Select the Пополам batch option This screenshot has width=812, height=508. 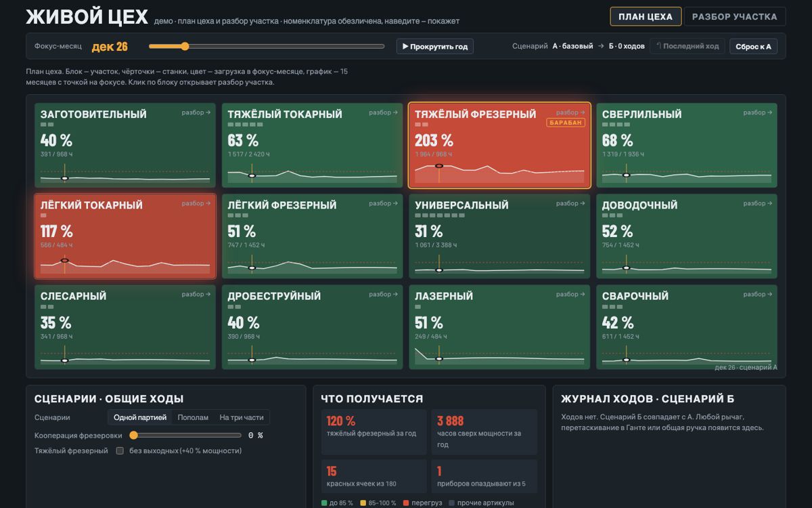pos(193,417)
